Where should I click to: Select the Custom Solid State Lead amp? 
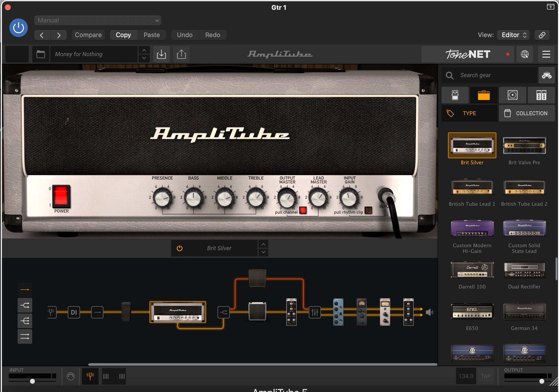[x=524, y=228]
